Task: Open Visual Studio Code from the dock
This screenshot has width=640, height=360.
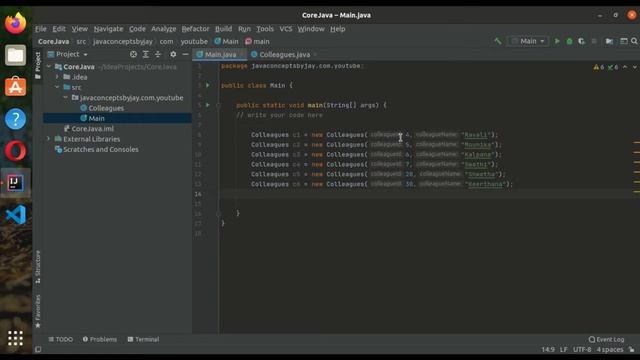Action: [x=16, y=214]
